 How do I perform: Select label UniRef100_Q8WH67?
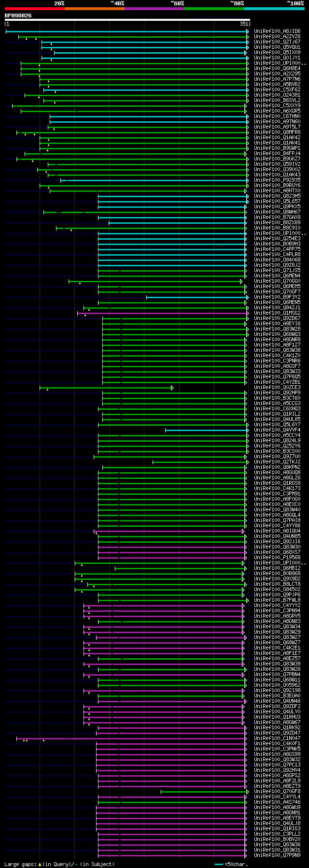(277, 212)
